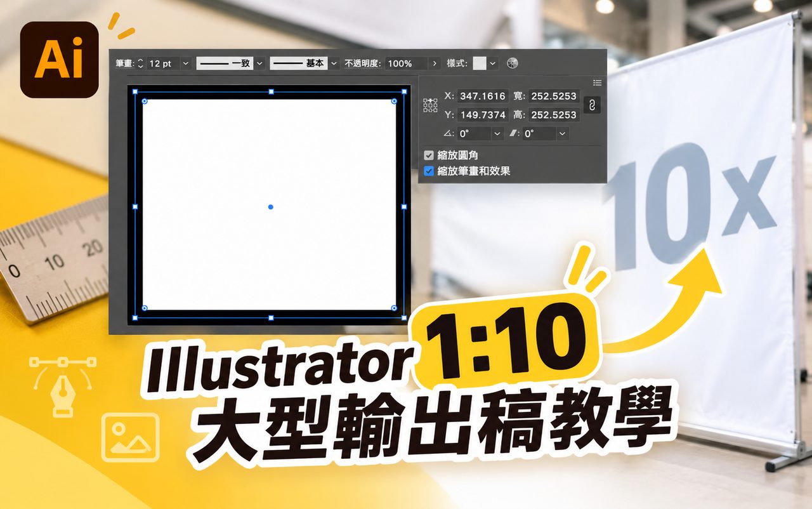Click the 樣式 graphic style swatch
The width and height of the screenshot is (812, 509).
[x=480, y=63]
